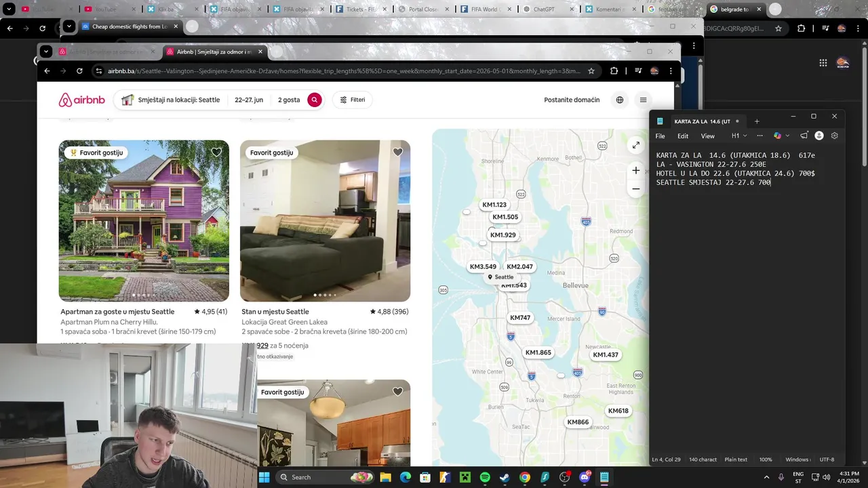Viewport: 868px width, 488px height.
Task: Switch to the FIFA World tab
Action: (485, 9)
